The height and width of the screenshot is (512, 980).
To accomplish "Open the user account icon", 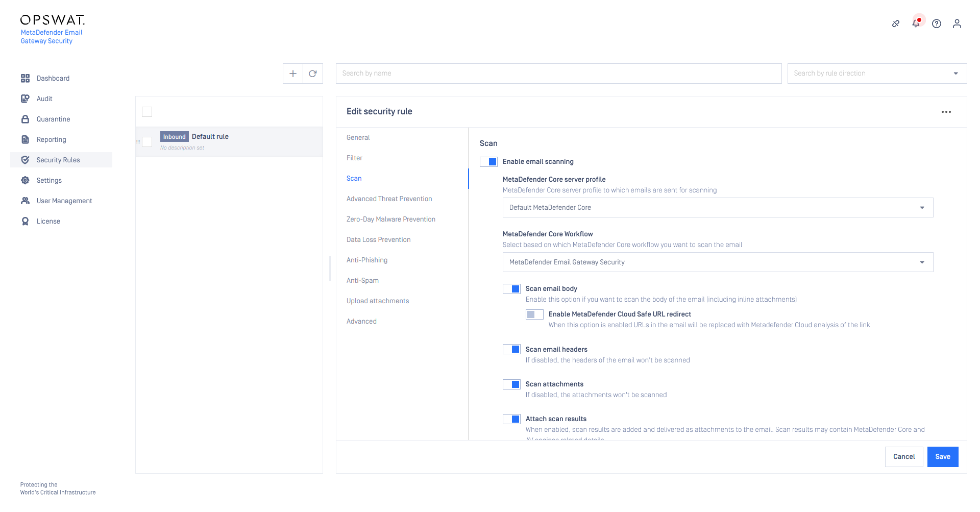I will [957, 23].
